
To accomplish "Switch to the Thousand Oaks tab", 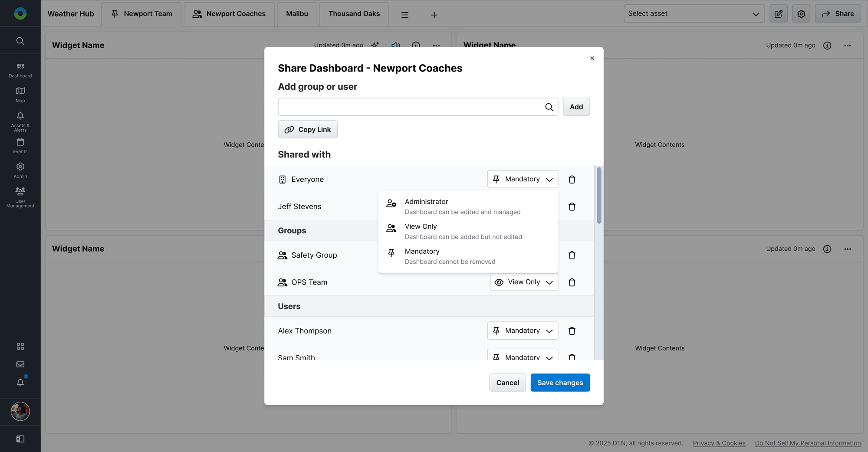I will pyautogui.click(x=354, y=14).
